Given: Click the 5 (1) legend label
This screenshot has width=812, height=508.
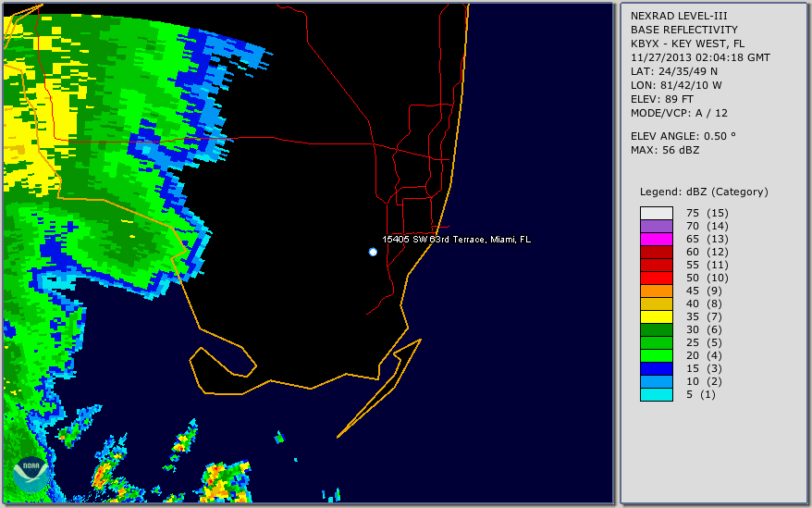Looking at the screenshot, I should click(x=701, y=394).
